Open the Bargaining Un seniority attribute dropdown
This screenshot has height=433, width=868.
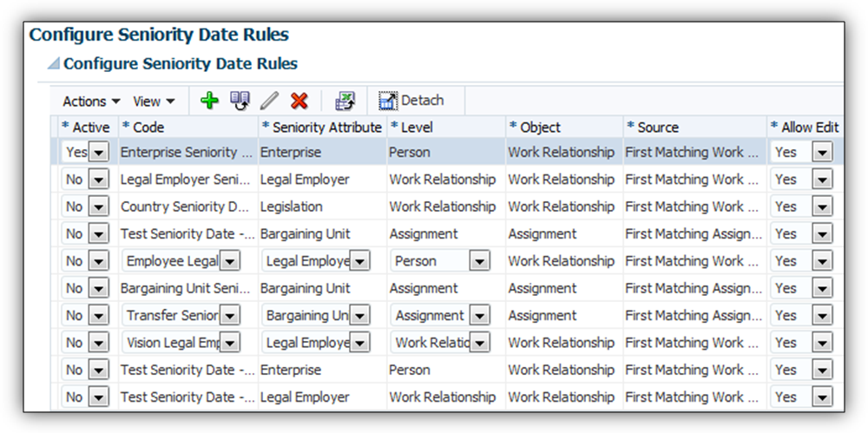click(x=359, y=316)
